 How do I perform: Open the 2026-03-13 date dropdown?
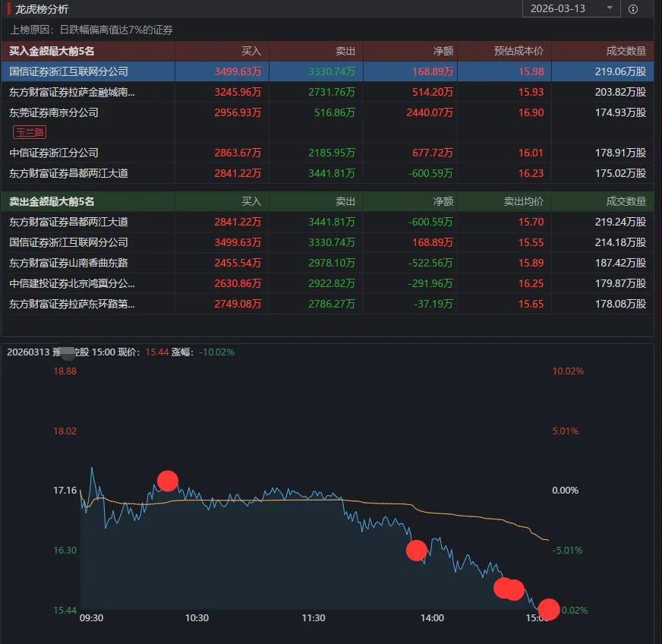click(x=571, y=9)
